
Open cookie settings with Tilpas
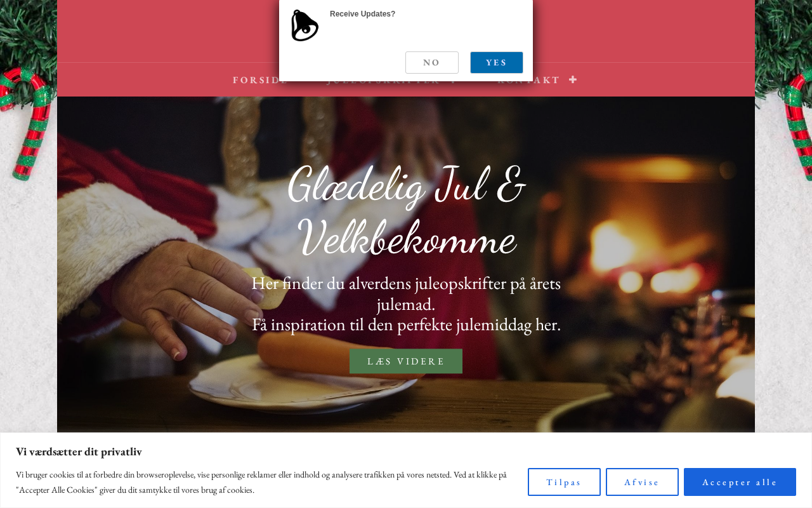tap(564, 482)
